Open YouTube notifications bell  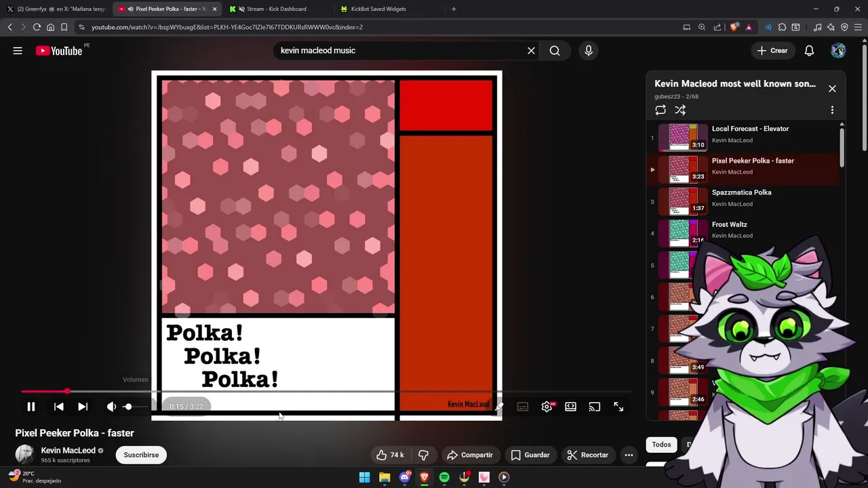809,51
